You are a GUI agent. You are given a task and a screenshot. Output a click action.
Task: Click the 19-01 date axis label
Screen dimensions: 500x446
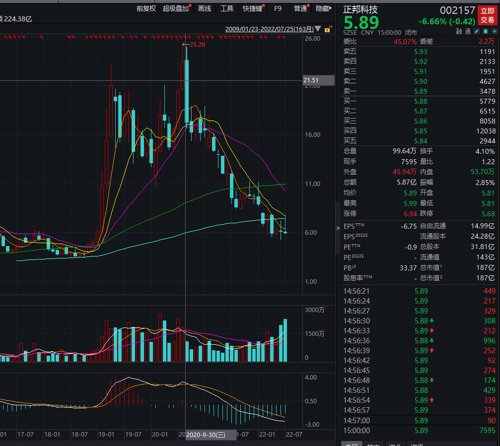tap(106, 435)
